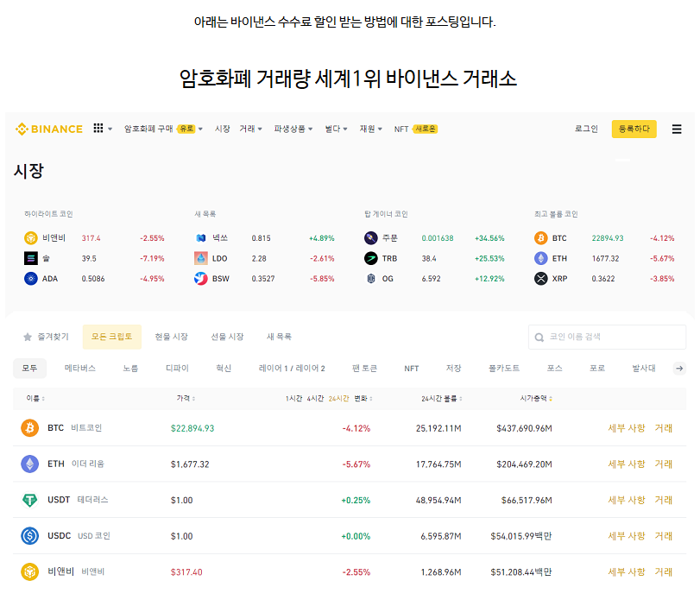The height and width of the screenshot is (606, 700).
Task: Open 세부 사항 for BTC row
Action: pyautogui.click(x=627, y=428)
